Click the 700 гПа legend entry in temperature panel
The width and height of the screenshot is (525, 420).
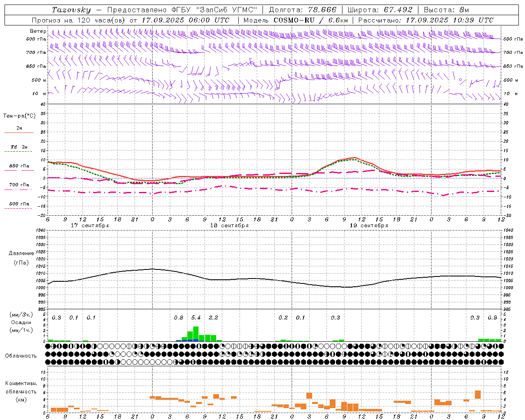tap(19, 185)
